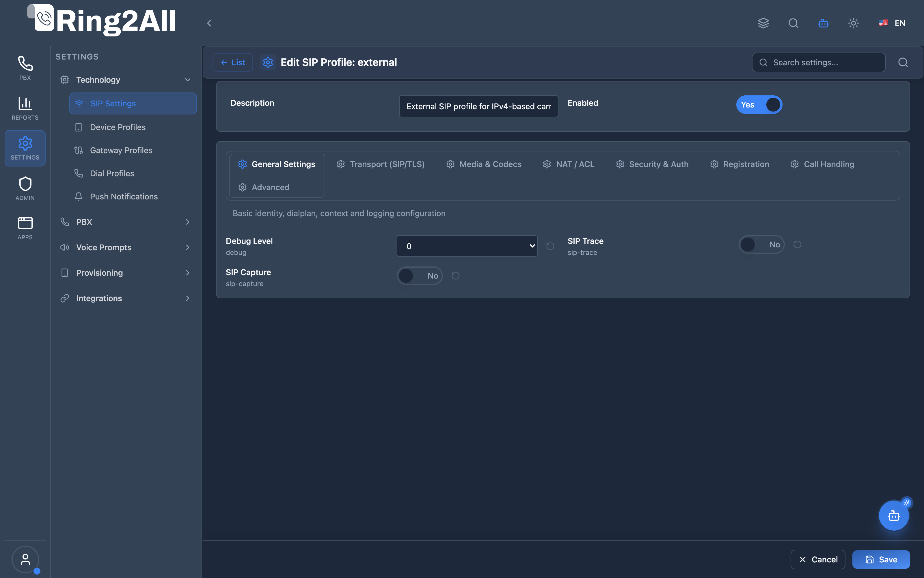Open the PBX section in the left rail
The image size is (924, 578).
(x=25, y=68)
